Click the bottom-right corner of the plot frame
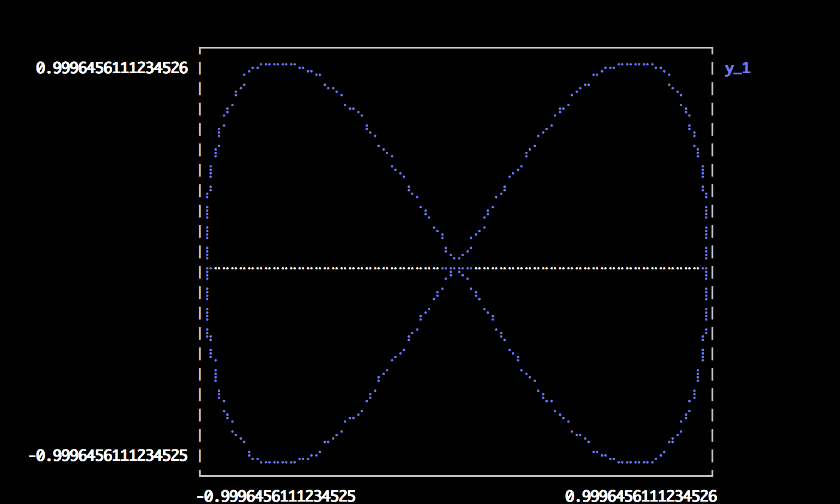Viewport: 840px width, 504px height. (x=712, y=476)
